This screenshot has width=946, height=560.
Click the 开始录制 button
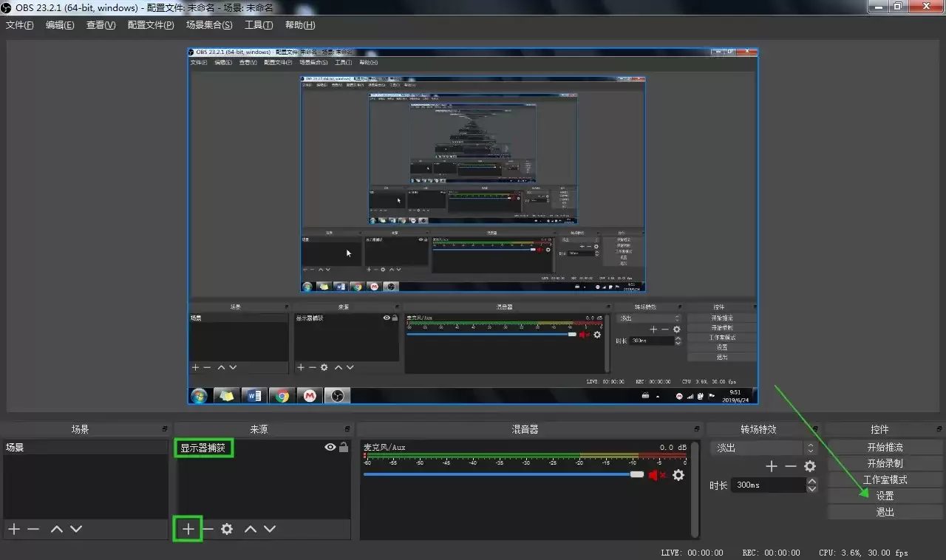tap(885, 464)
